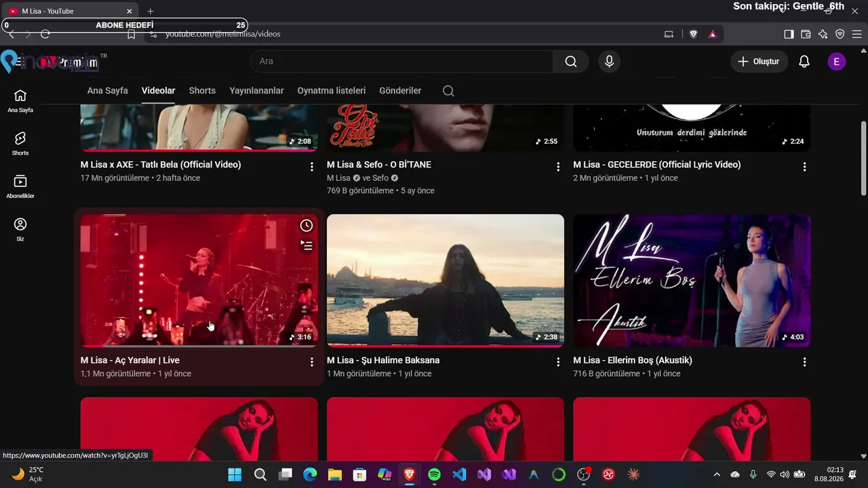Open the M Lisa - Aç Yaralar | Live title
The width and height of the screenshot is (868, 488).
(x=130, y=361)
